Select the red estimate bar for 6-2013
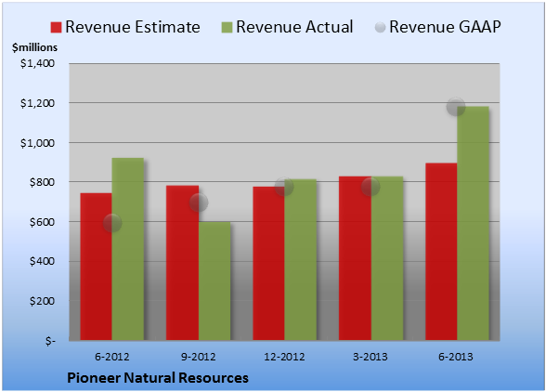546x392 pixels. click(441, 252)
